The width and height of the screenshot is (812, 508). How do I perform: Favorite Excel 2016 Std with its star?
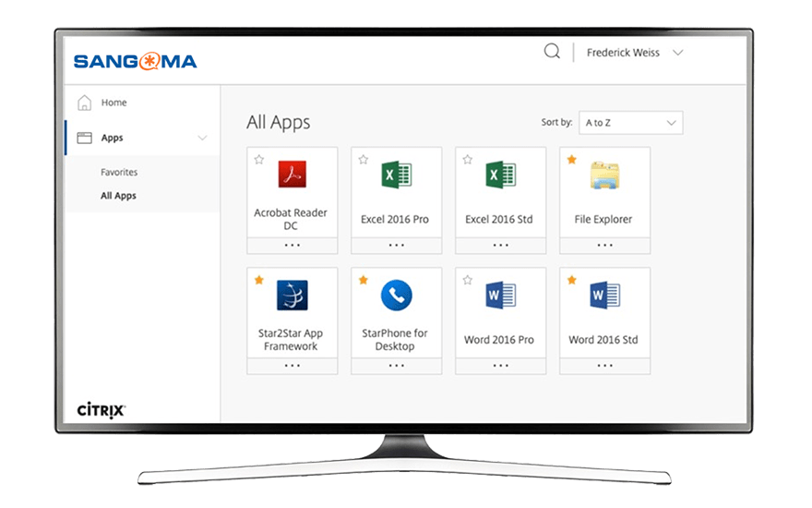468,160
